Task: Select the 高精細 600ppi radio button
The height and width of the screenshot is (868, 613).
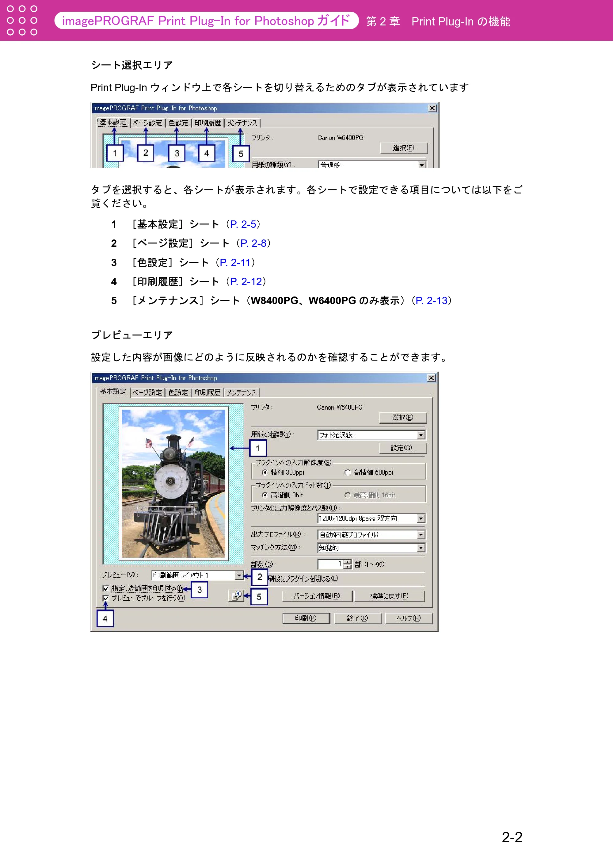Action: tap(347, 472)
